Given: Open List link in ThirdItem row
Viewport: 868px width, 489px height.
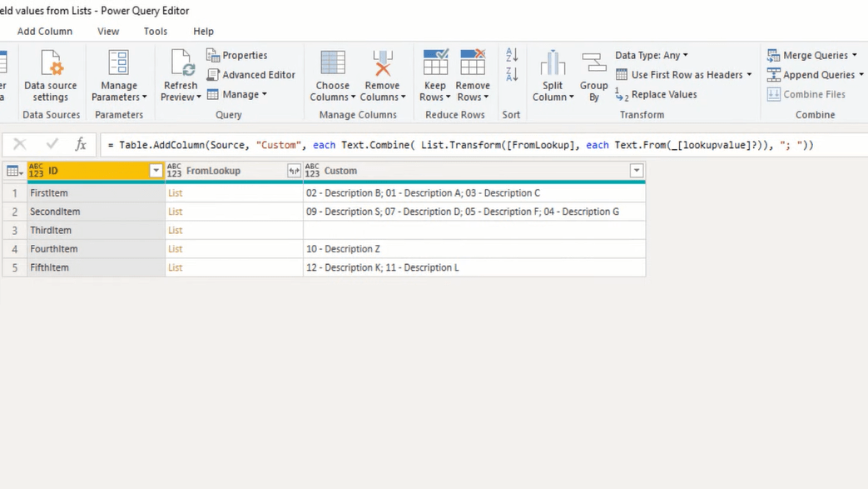Looking at the screenshot, I should (x=175, y=230).
